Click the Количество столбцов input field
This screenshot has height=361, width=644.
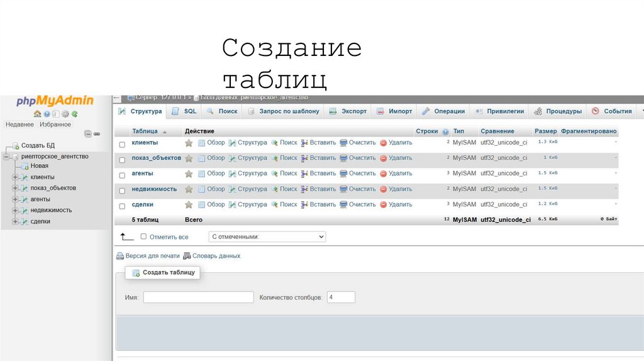point(341,297)
